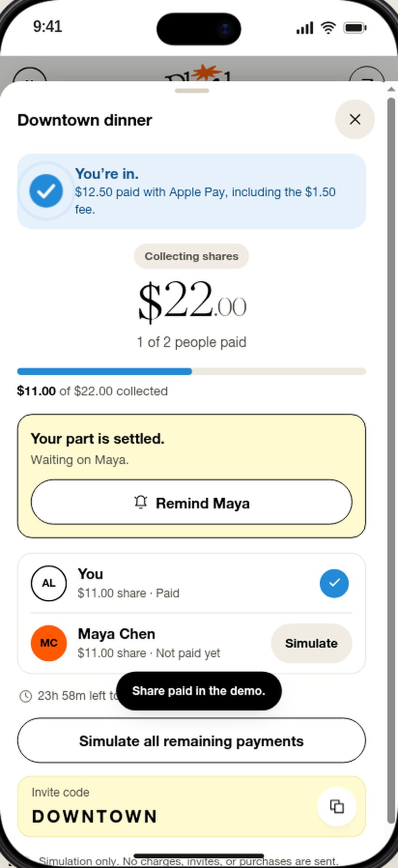Click the Wi-Fi status icon
This screenshot has height=868, width=398.
point(328,28)
